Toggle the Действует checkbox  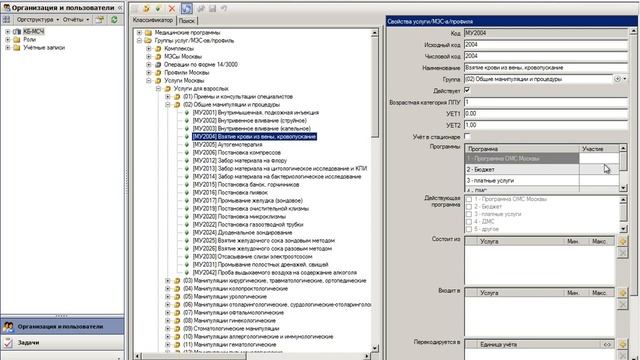[467, 90]
